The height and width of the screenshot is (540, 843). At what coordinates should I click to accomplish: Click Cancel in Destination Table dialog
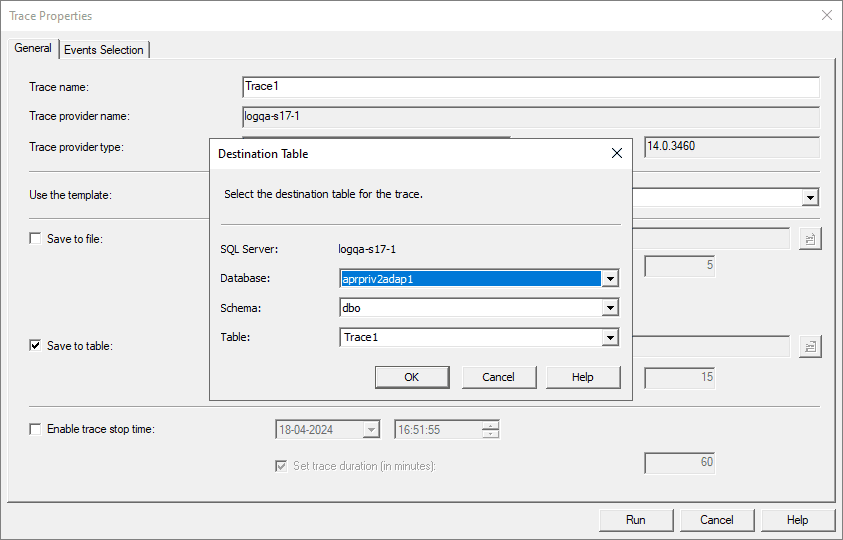click(499, 377)
